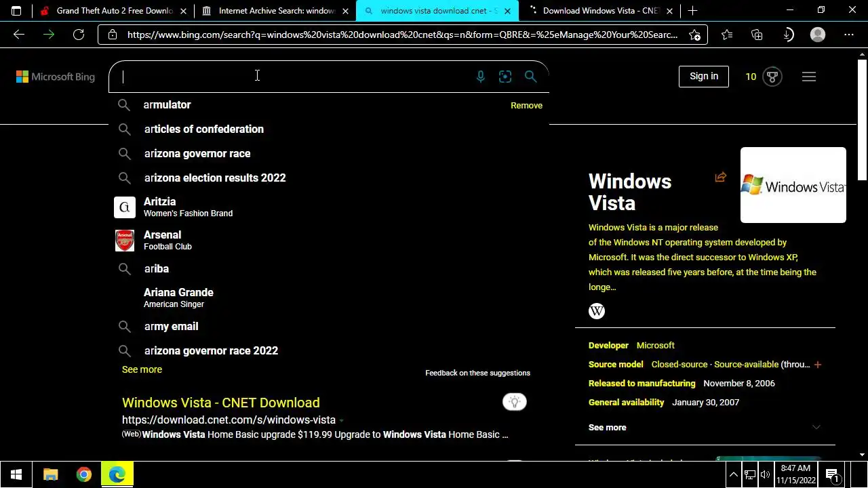Image resolution: width=868 pixels, height=488 pixels.
Task: Open Windows Vista - CNET Download result
Action: (x=220, y=403)
